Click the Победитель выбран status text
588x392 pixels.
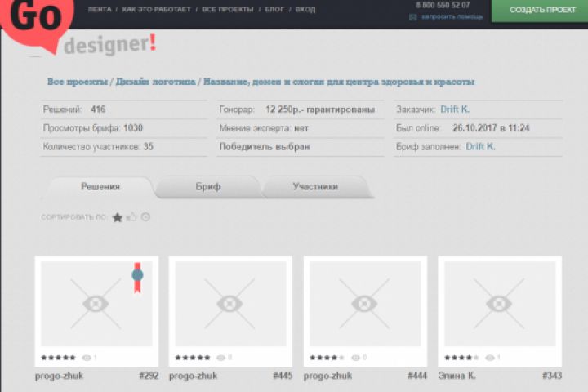pyautogui.click(x=265, y=147)
